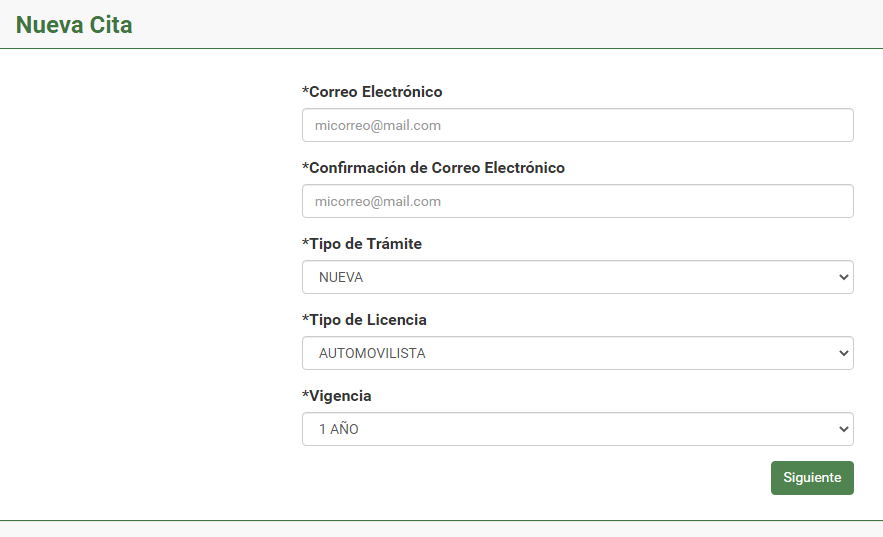Viewport: 883px width, 537px height.
Task: Click the placeholder text in the confirmation email field
Action: pyautogui.click(x=378, y=202)
